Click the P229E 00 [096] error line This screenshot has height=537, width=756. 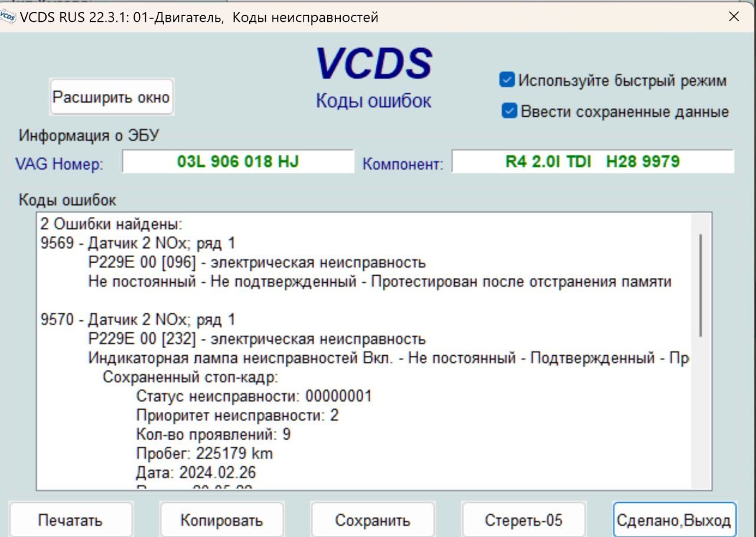pyautogui.click(x=256, y=262)
